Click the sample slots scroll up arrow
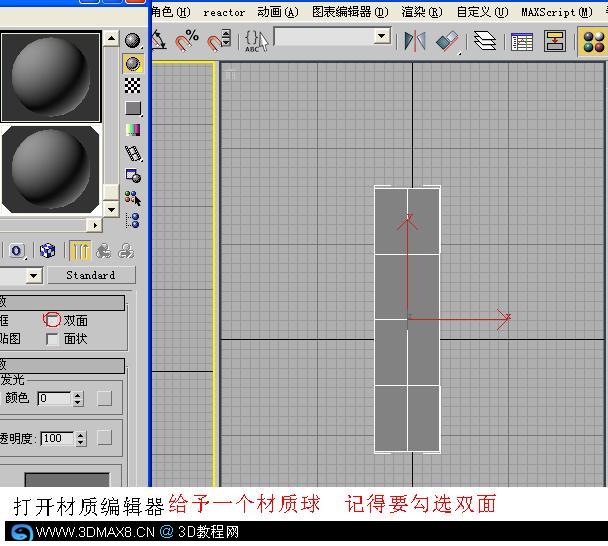Image resolution: width=608 pixels, height=546 pixels. pos(111,38)
